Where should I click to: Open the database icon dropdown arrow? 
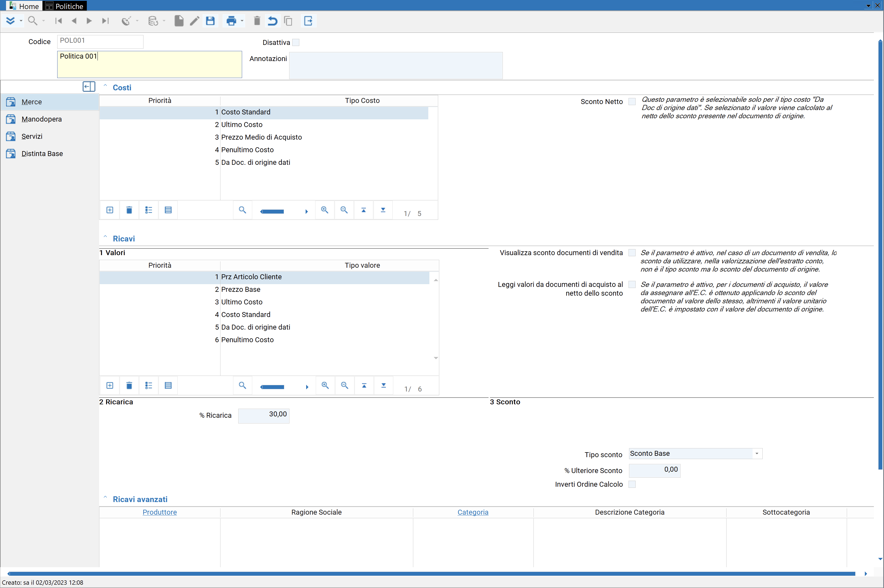[x=164, y=21]
